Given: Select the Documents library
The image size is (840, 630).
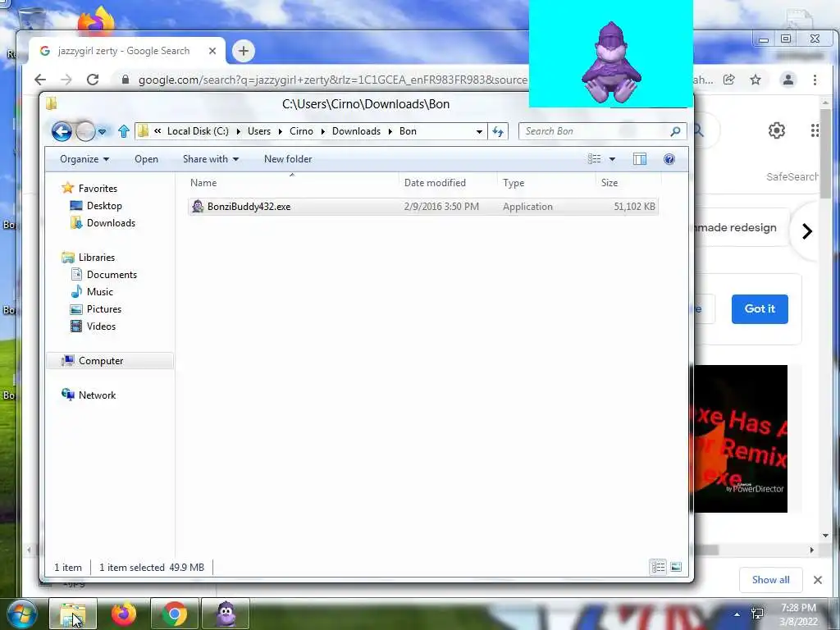Looking at the screenshot, I should point(112,275).
